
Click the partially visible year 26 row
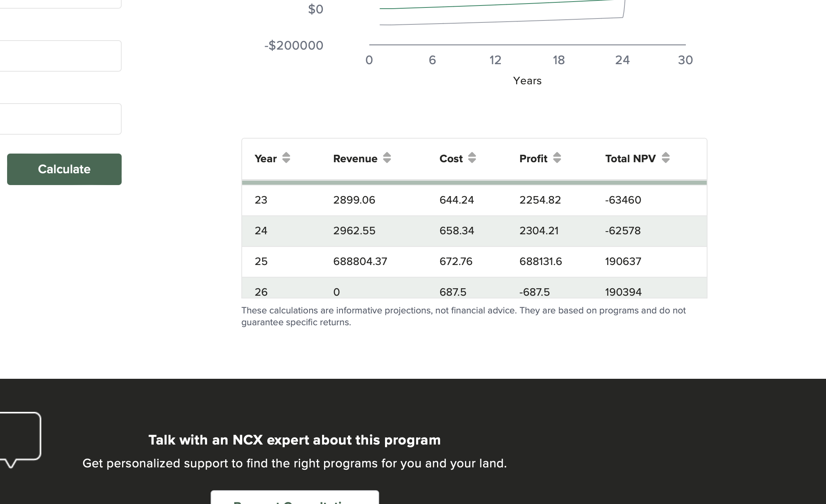point(474,288)
